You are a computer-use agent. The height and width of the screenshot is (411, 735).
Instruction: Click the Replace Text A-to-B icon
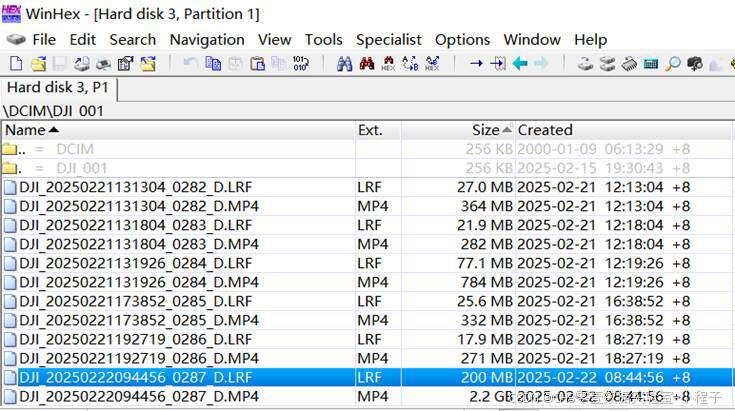pos(410,63)
